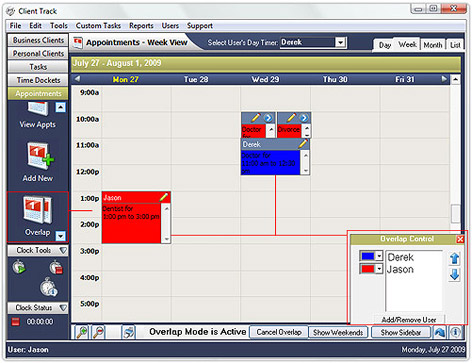The height and width of the screenshot is (363, 472).
Task: Open the Tools menu
Action: [x=59, y=26]
